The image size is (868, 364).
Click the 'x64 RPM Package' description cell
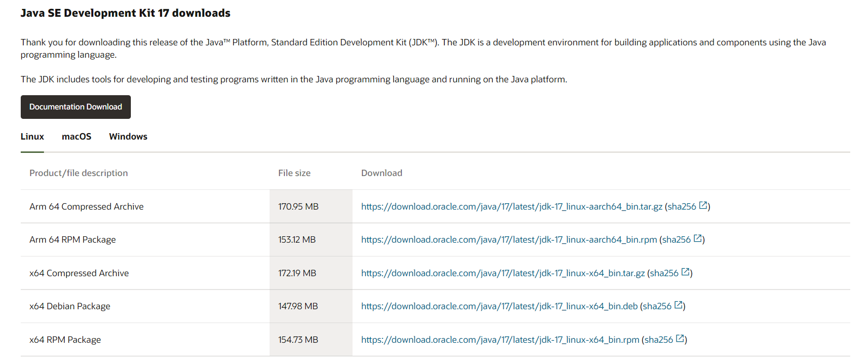pyautogui.click(x=145, y=340)
